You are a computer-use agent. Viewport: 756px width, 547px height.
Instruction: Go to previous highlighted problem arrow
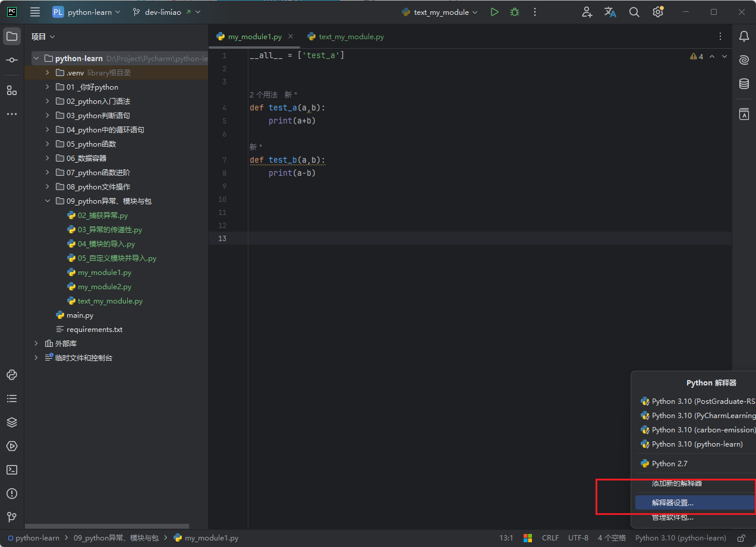pos(712,56)
